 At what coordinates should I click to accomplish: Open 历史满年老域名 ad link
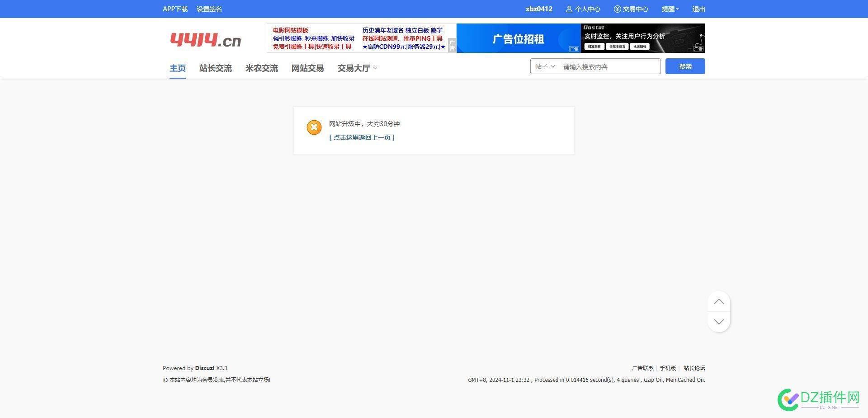(402, 30)
